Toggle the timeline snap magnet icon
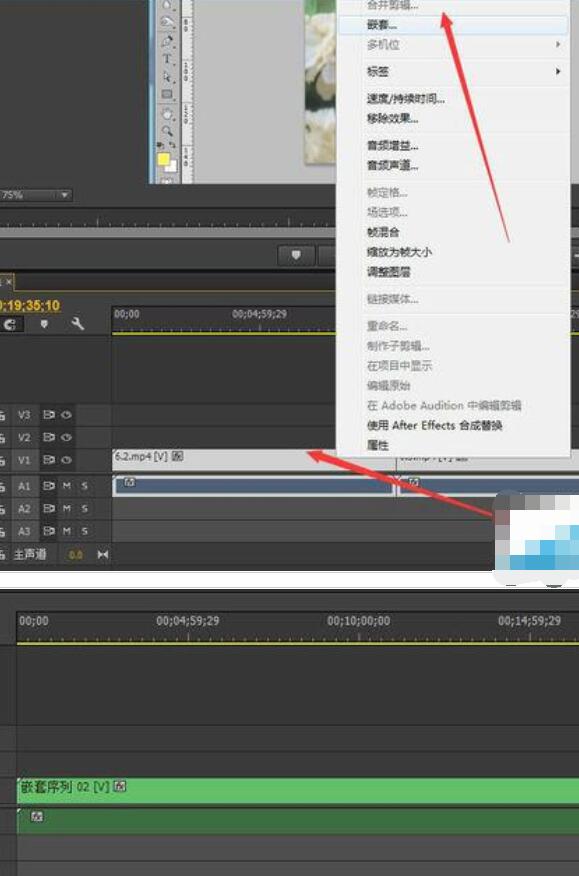 (x=10, y=324)
